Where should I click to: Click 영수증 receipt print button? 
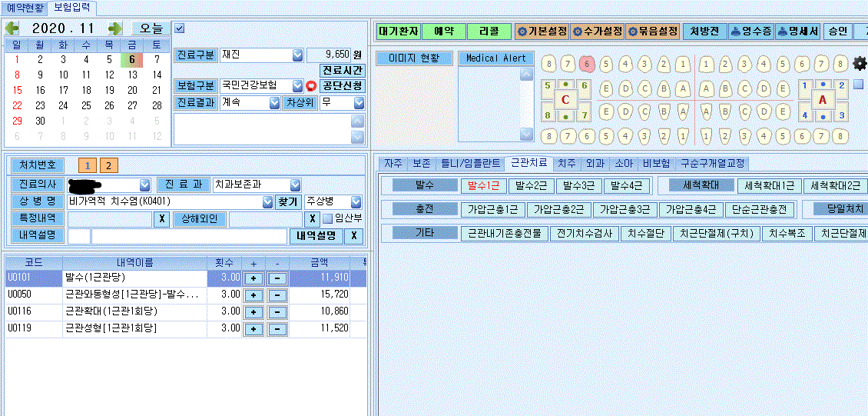750,32
